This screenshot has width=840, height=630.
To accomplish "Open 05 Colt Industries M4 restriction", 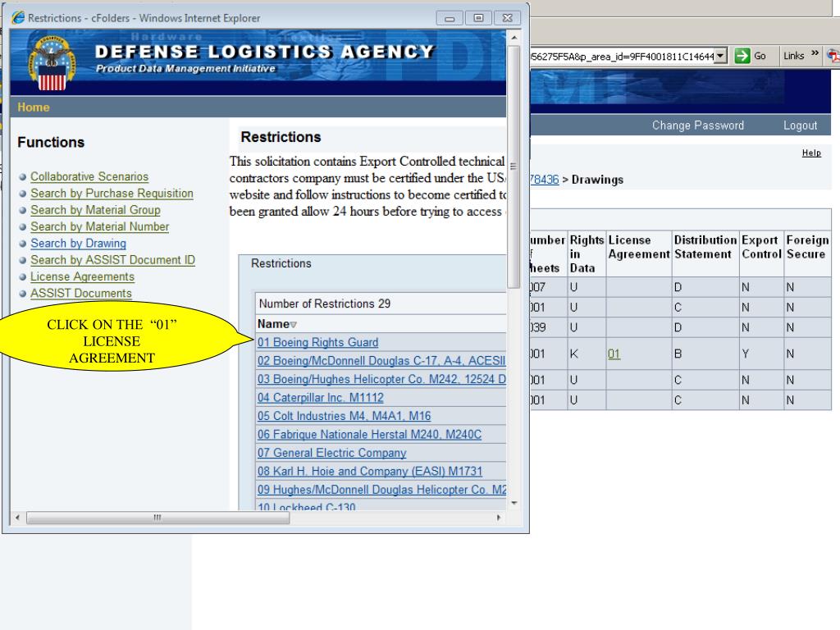I will tap(344, 416).
